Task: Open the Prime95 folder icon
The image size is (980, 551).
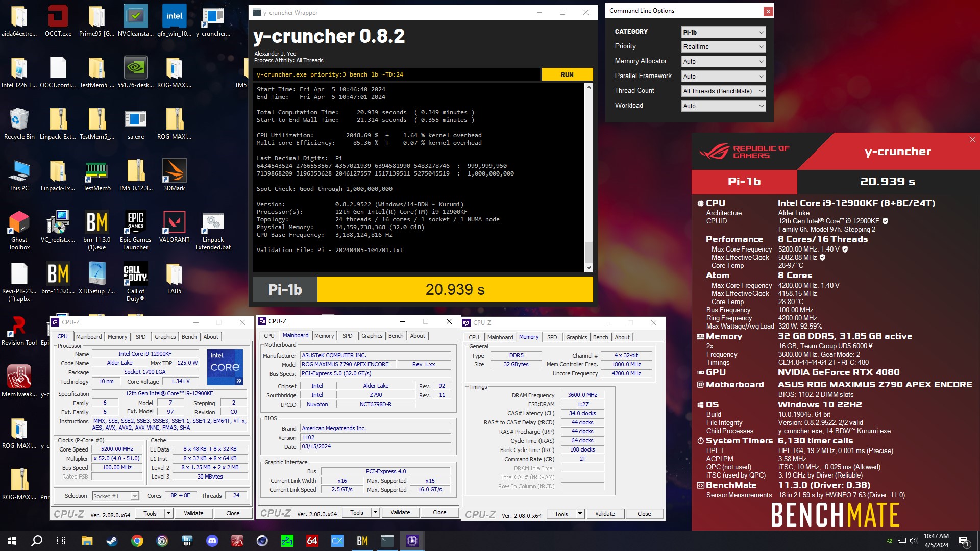Action: (96, 21)
